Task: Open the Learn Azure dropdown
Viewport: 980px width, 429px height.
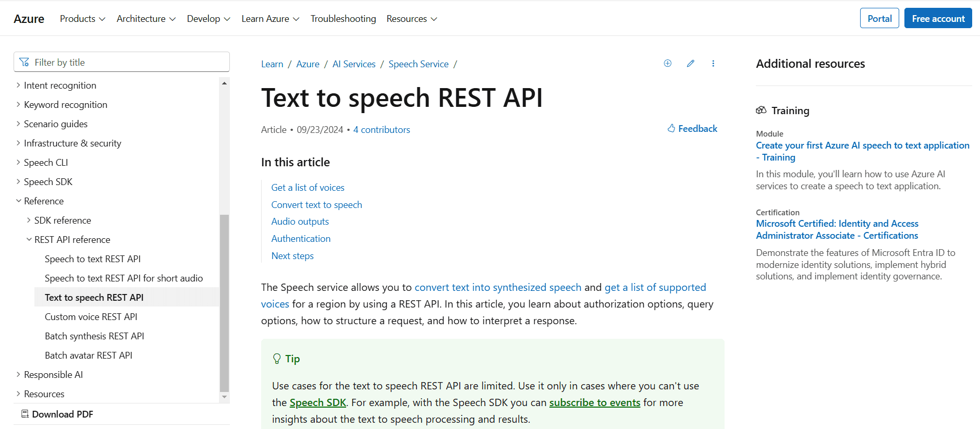Action: pyautogui.click(x=270, y=19)
